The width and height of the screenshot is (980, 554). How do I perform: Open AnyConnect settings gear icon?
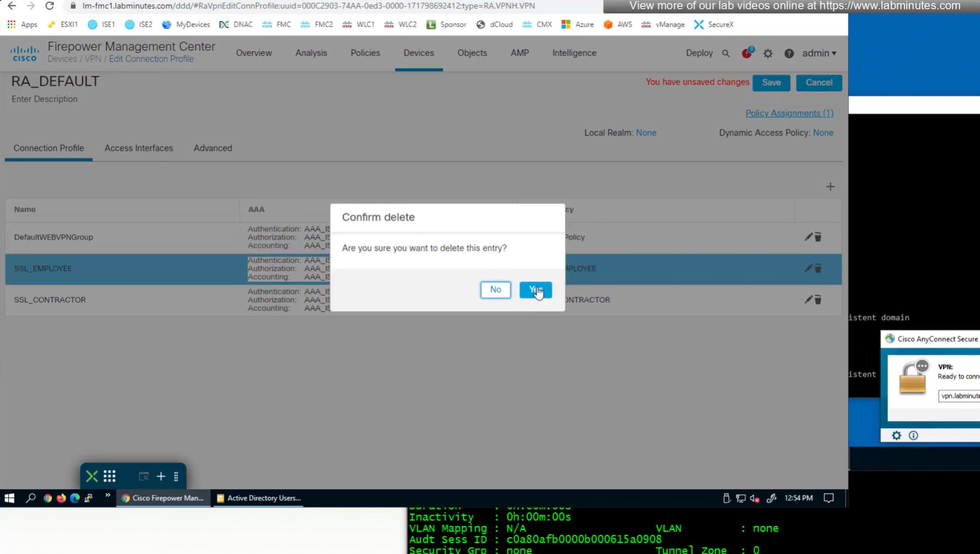coord(896,435)
